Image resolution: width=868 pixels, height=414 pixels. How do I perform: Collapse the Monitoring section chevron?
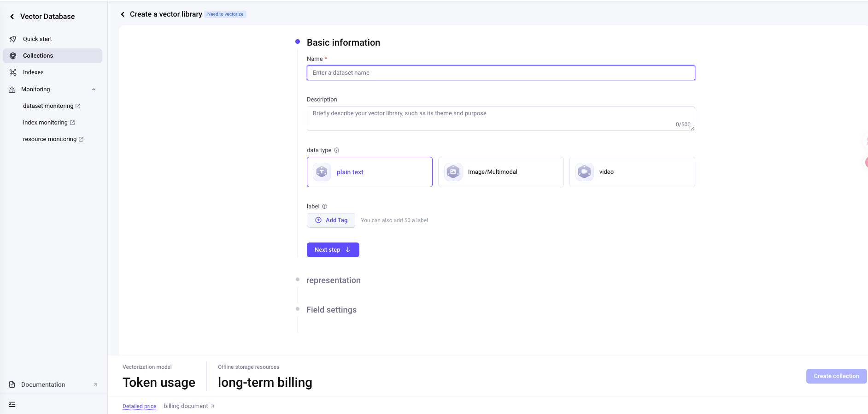pos(94,89)
